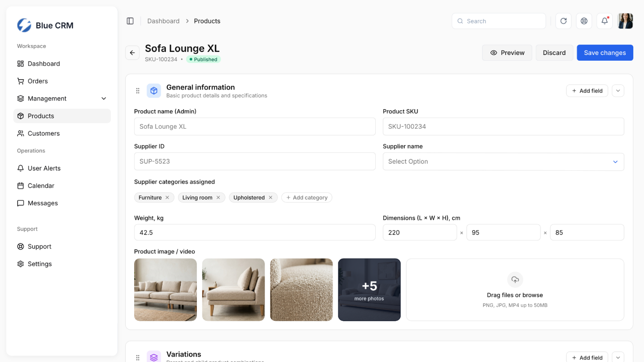Image resolution: width=644 pixels, height=362 pixels.
Task: Click the Weight, kg field showing 42.5
Action: [x=255, y=232]
